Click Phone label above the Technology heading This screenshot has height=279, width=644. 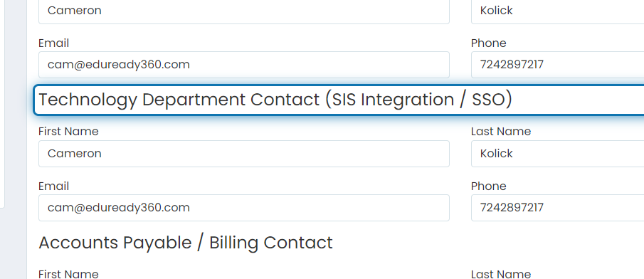489,43
